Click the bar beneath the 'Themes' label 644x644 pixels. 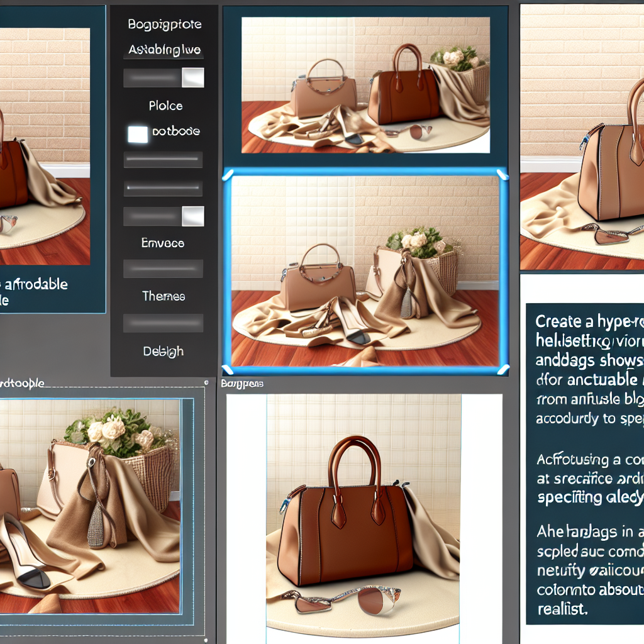(x=163, y=323)
